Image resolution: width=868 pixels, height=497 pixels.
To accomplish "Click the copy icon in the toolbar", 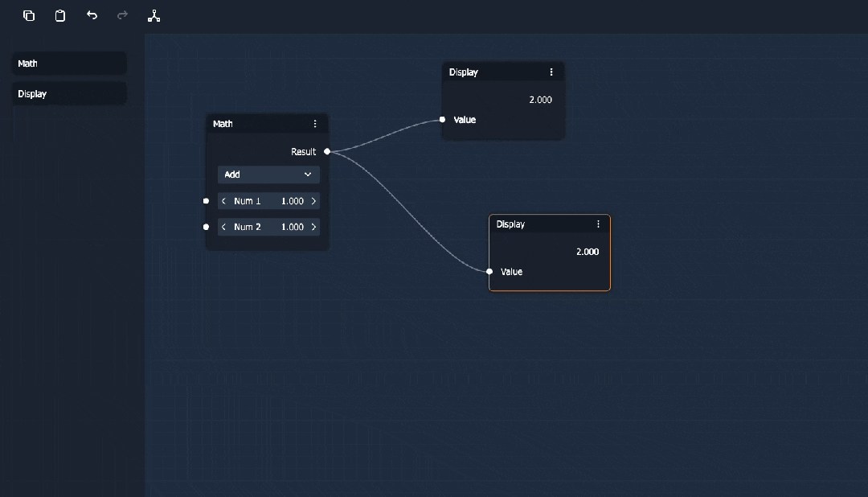I will coord(29,15).
